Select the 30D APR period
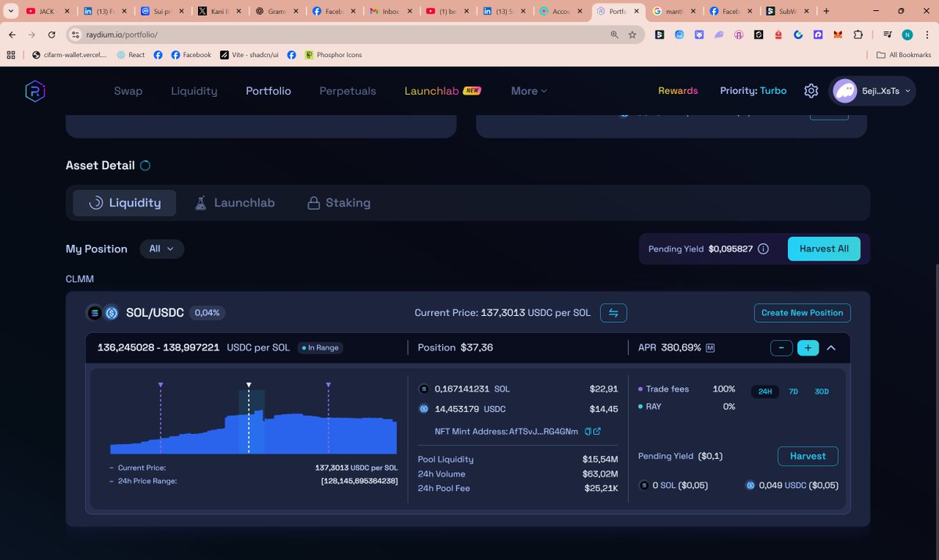This screenshot has height=560, width=939. coord(822,391)
